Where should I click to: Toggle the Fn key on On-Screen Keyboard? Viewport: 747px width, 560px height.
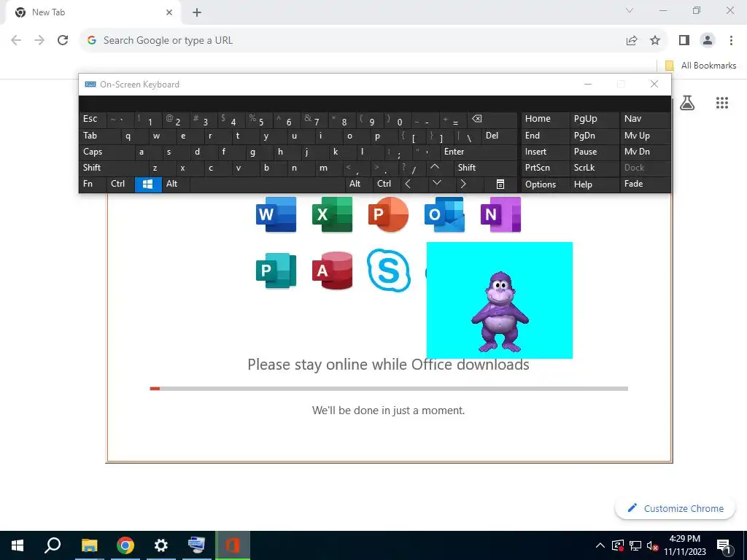93,184
